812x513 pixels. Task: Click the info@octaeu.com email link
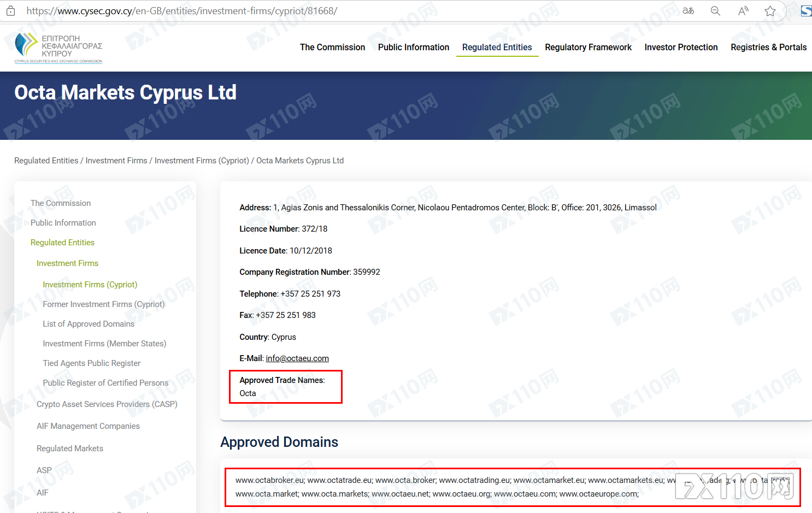(x=297, y=358)
